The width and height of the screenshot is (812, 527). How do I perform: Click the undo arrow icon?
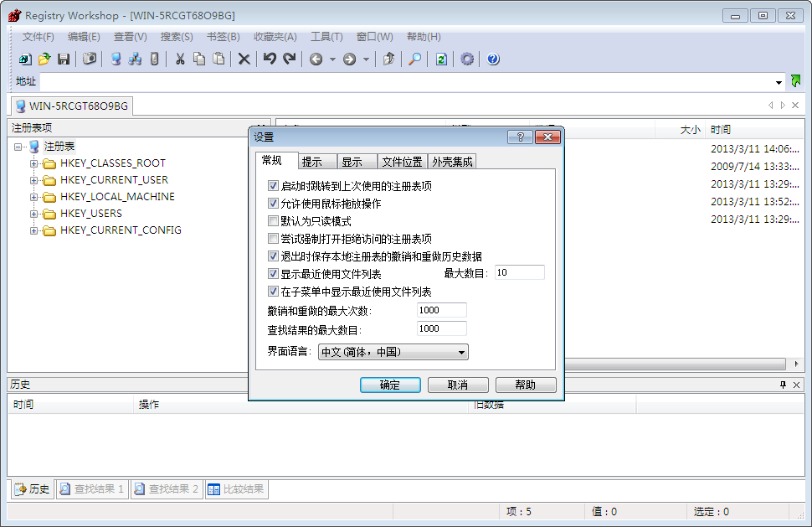tap(270, 59)
